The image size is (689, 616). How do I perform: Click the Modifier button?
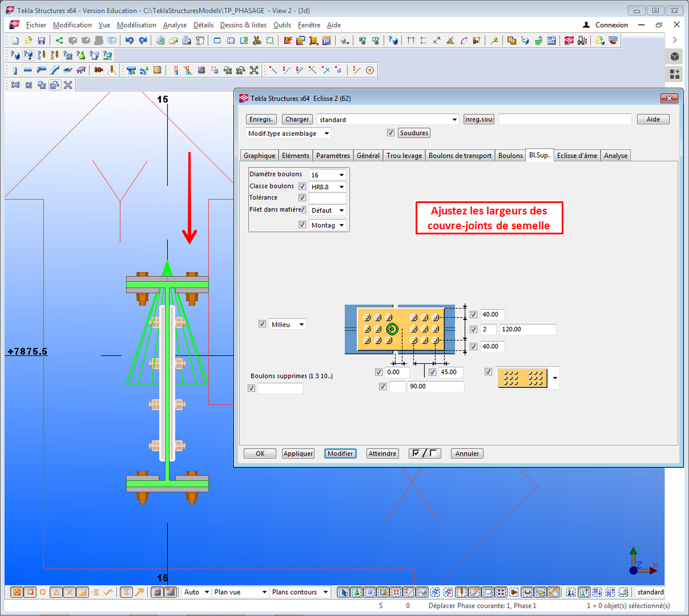(340, 453)
